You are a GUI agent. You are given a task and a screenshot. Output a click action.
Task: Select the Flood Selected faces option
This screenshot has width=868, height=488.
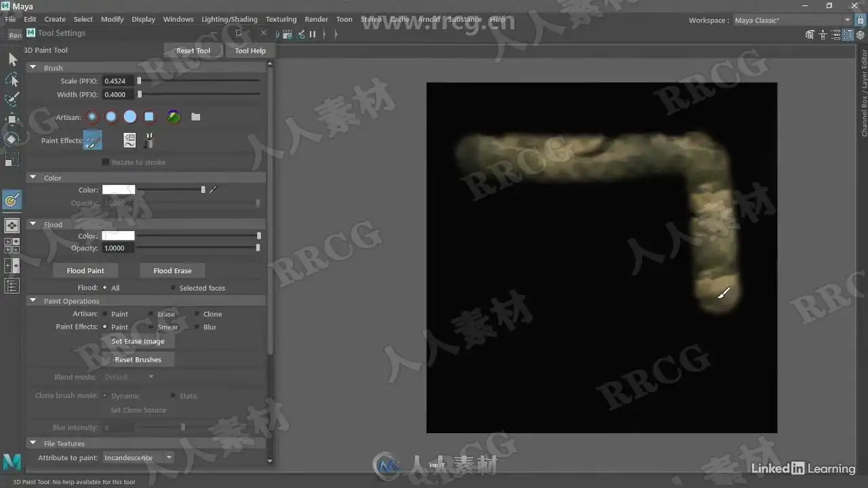[173, 287]
